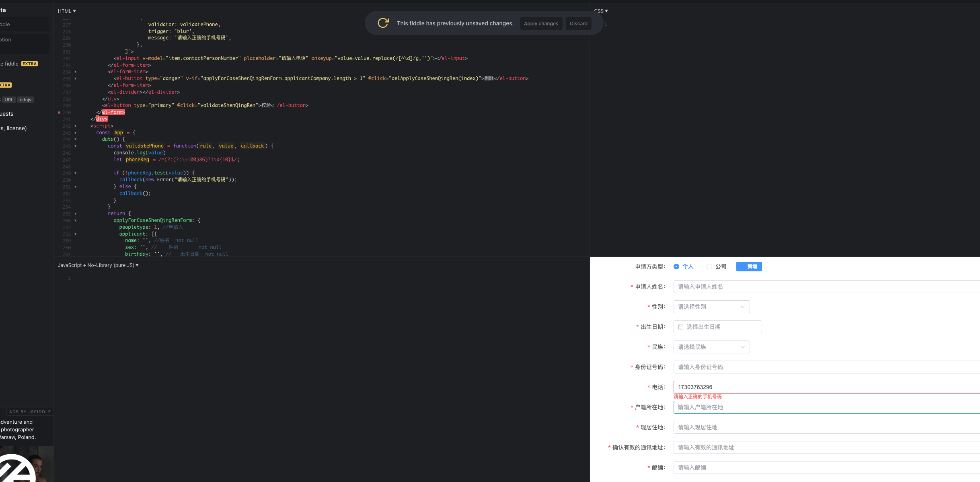Click the Discard button

[x=578, y=23]
